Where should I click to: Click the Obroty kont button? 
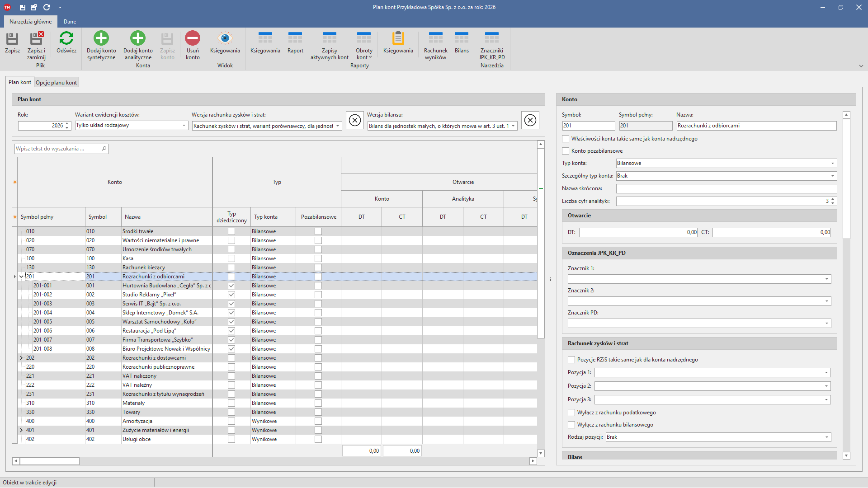[364, 46]
